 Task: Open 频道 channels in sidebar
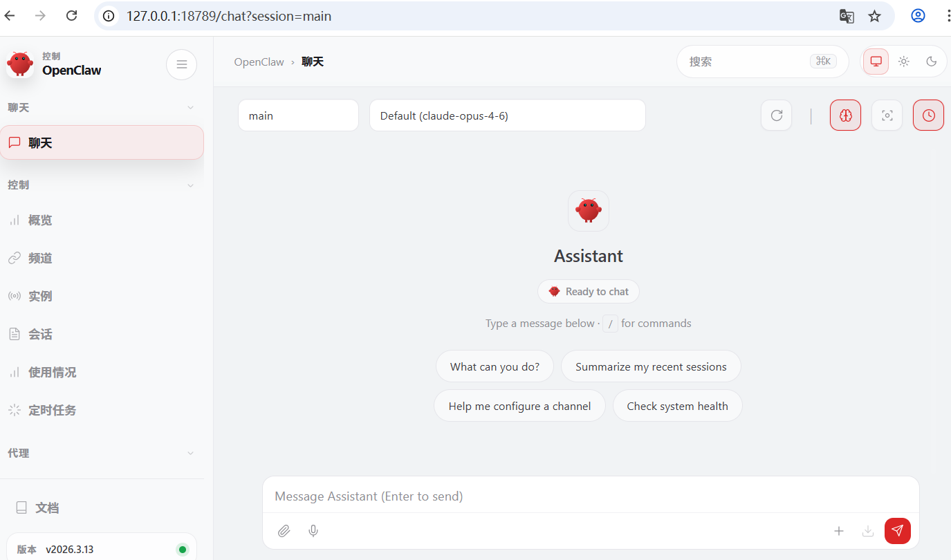coord(102,258)
